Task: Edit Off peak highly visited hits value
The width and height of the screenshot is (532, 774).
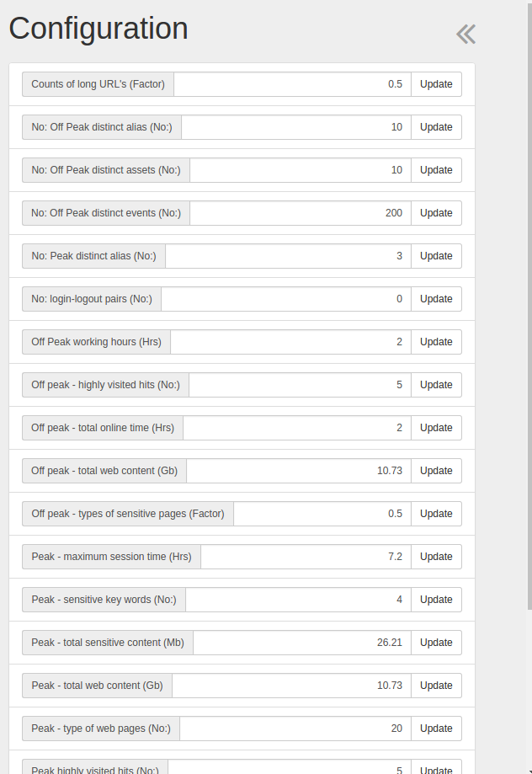Action: 300,385
